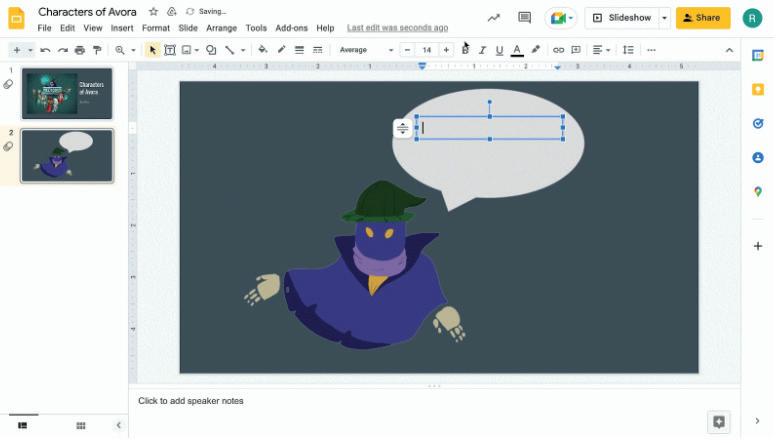Increase font size with plus button

(446, 50)
